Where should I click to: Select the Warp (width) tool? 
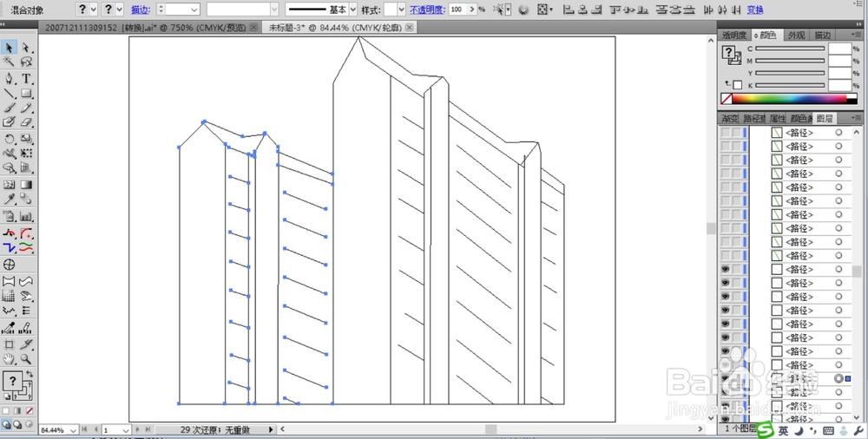point(10,154)
